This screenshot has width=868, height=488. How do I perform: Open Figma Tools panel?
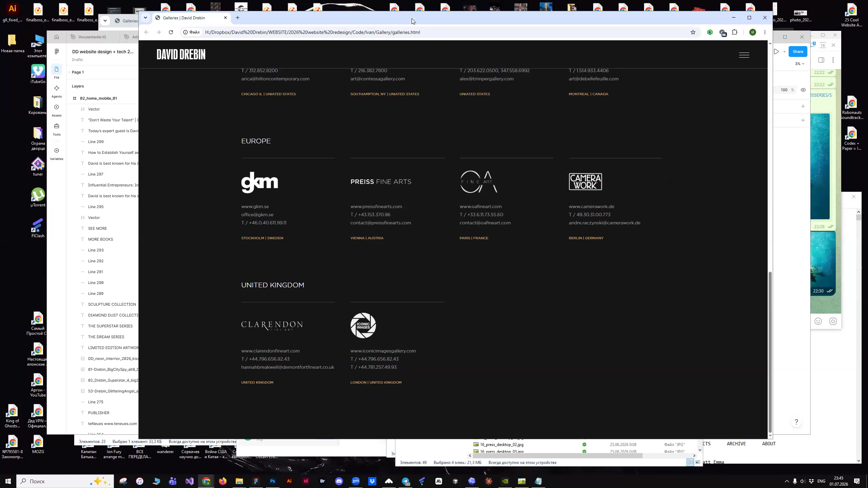57,129
